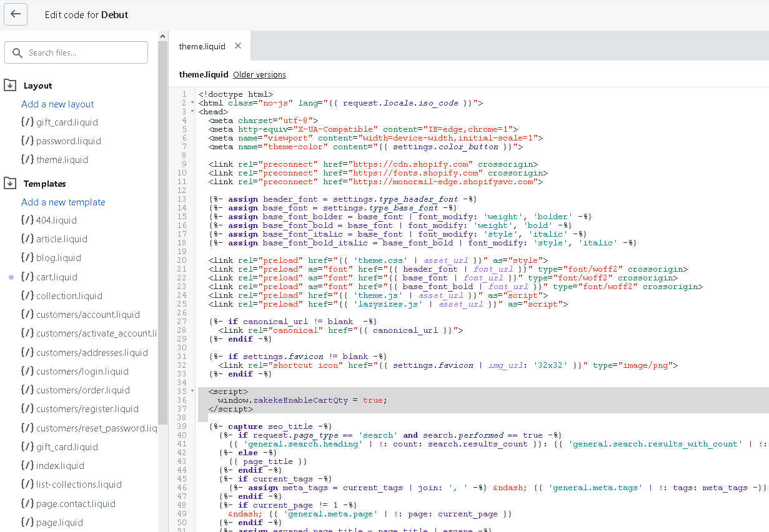Click the liquid icon beside article.liquid
The height and width of the screenshot is (532, 769).
tap(27, 239)
